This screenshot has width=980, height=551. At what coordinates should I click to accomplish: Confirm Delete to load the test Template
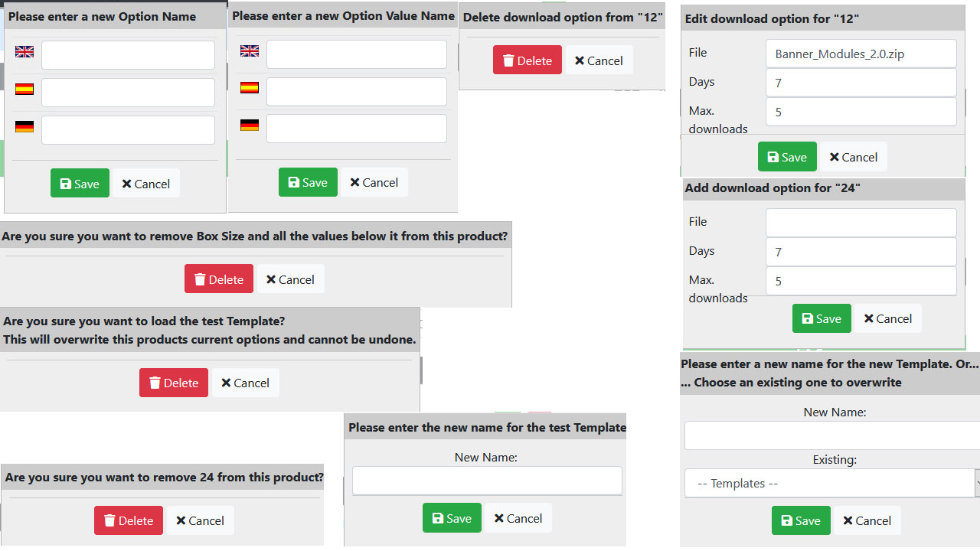tap(174, 383)
